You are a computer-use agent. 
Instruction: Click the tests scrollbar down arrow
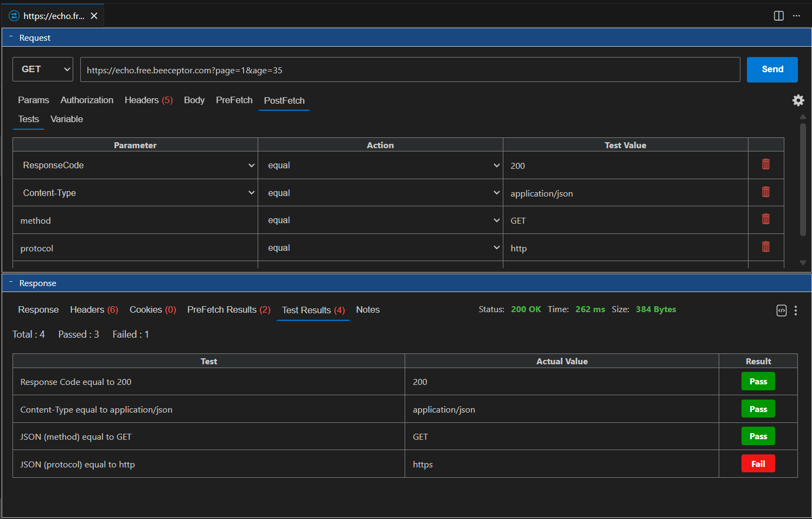coord(803,263)
